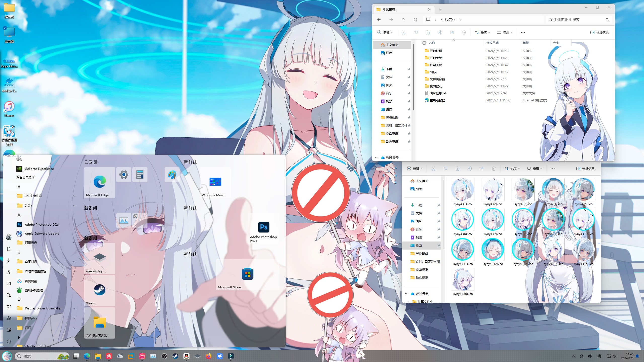
Task: Go up one folder level with arrow
Action: coord(403,20)
